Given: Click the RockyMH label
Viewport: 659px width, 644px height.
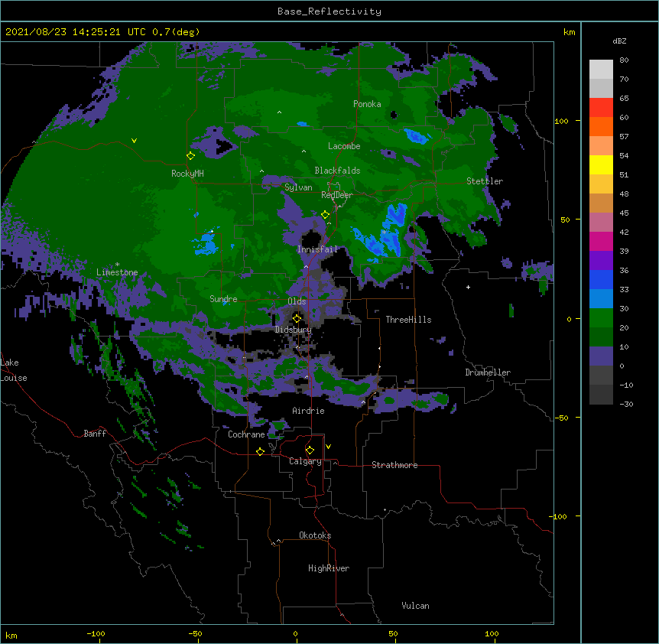Looking at the screenshot, I should (187, 174).
